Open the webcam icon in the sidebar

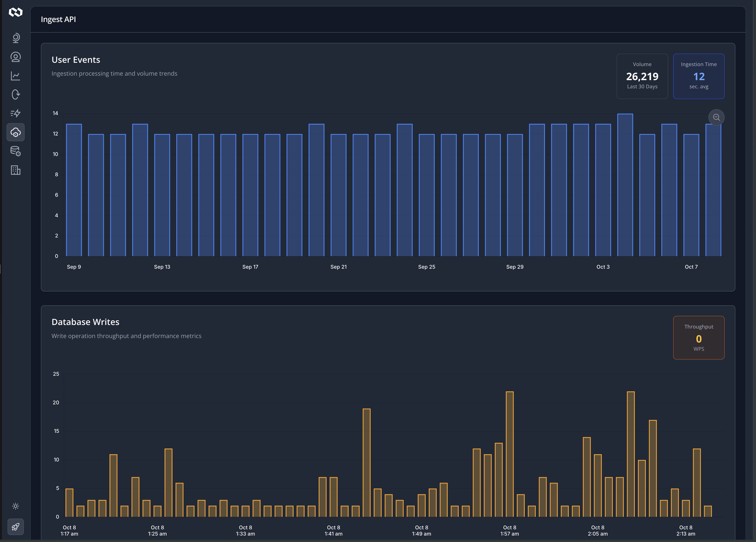[x=16, y=38]
